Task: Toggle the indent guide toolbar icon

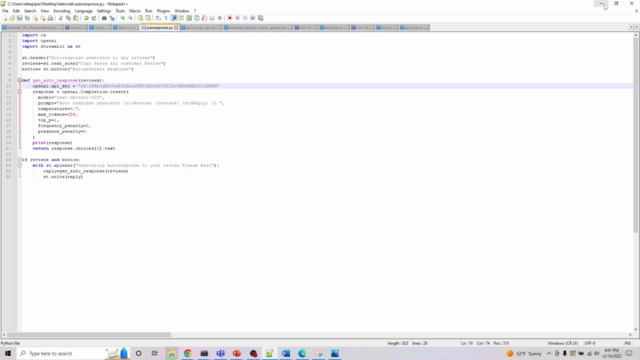Action: [174, 18]
